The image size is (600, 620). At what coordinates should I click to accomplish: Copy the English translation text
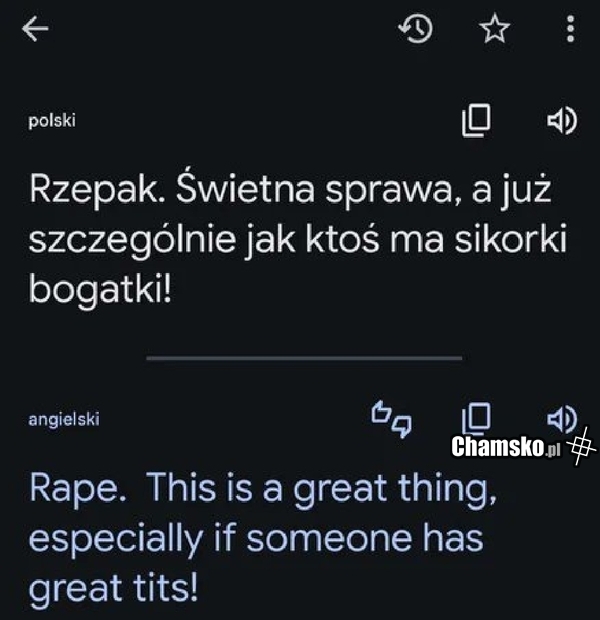[476, 419]
